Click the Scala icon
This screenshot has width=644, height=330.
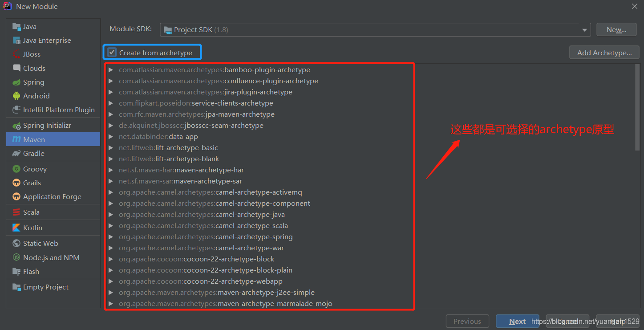pyautogui.click(x=16, y=212)
